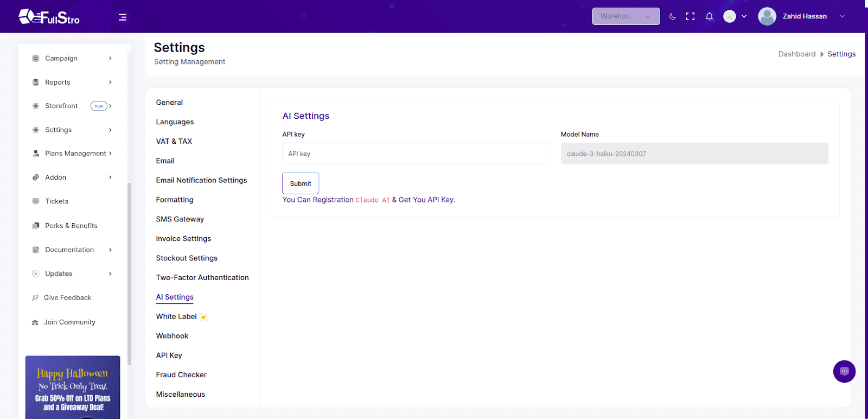Viewport: 868px width, 419px height.
Task: Open the Halloween deal banner
Action: tap(73, 387)
